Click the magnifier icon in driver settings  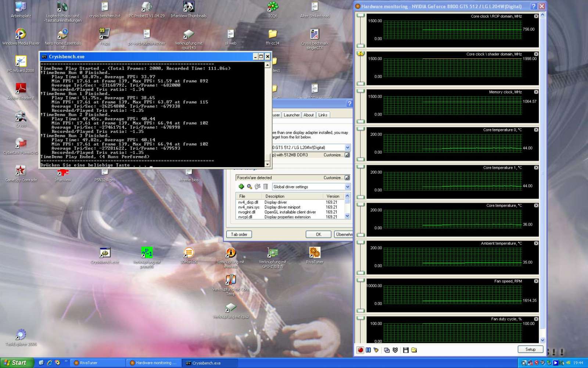click(x=250, y=187)
